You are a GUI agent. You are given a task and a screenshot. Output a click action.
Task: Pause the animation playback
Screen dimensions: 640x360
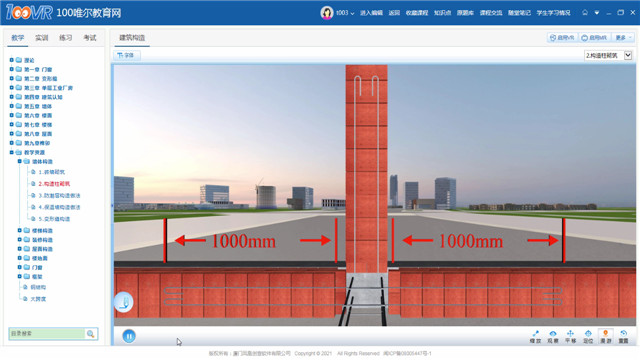click(129, 336)
